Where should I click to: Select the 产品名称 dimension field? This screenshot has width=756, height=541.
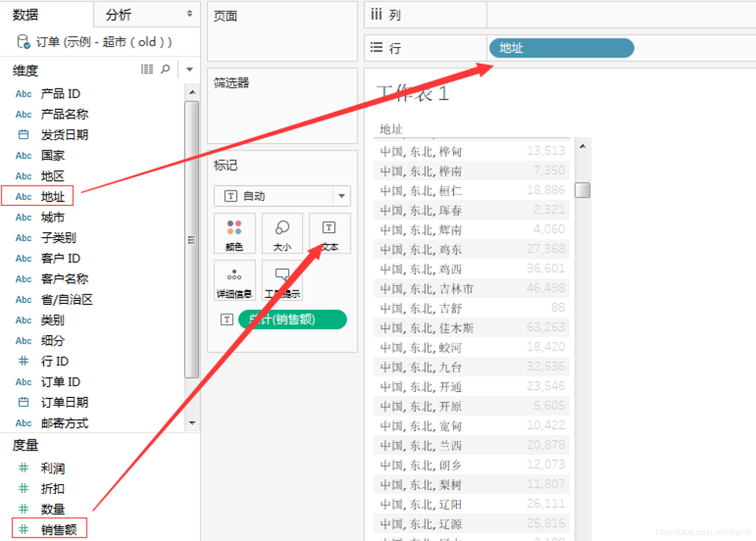click(64, 114)
